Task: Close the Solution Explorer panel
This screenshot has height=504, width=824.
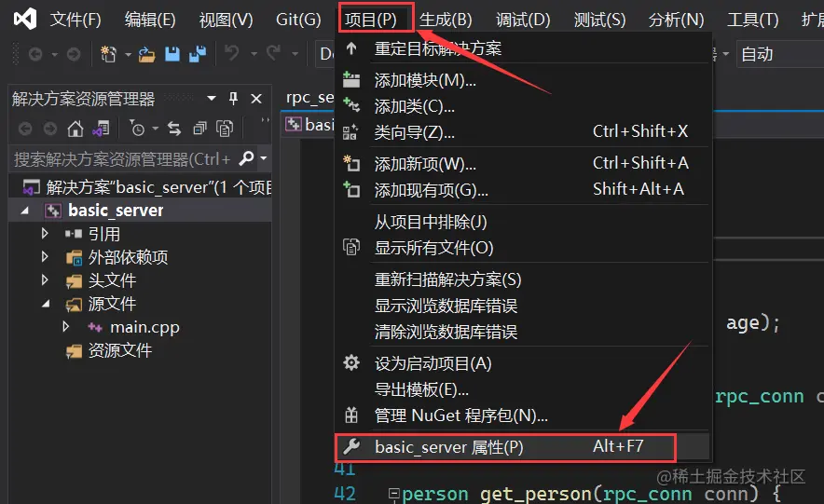Action: (256, 98)
